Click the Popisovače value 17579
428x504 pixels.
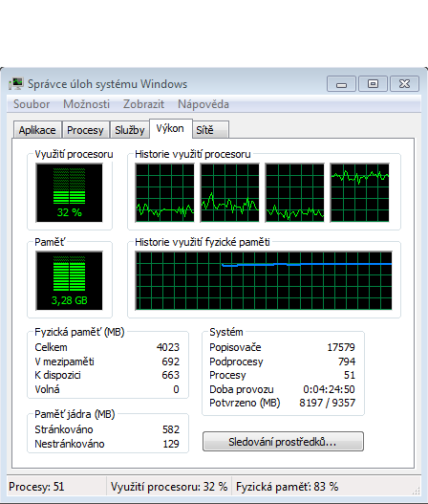pos(341,347)
